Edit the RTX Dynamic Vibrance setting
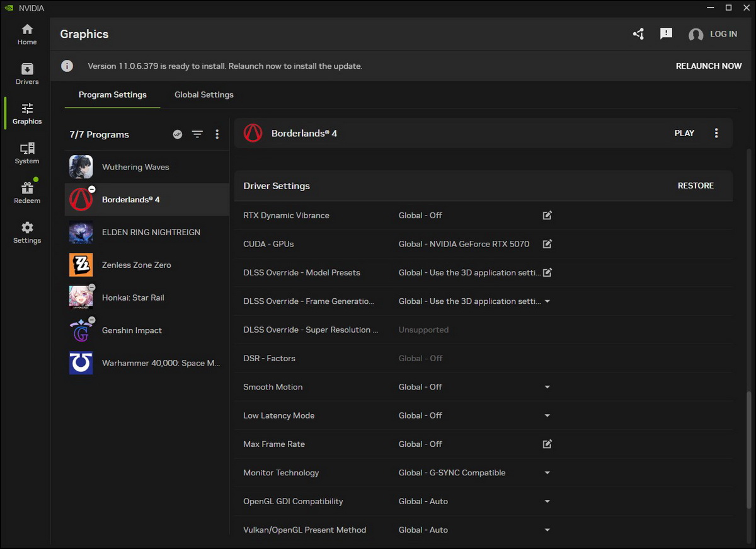The image size is (756, 549). pyautogui.click(x=547, y=216)
